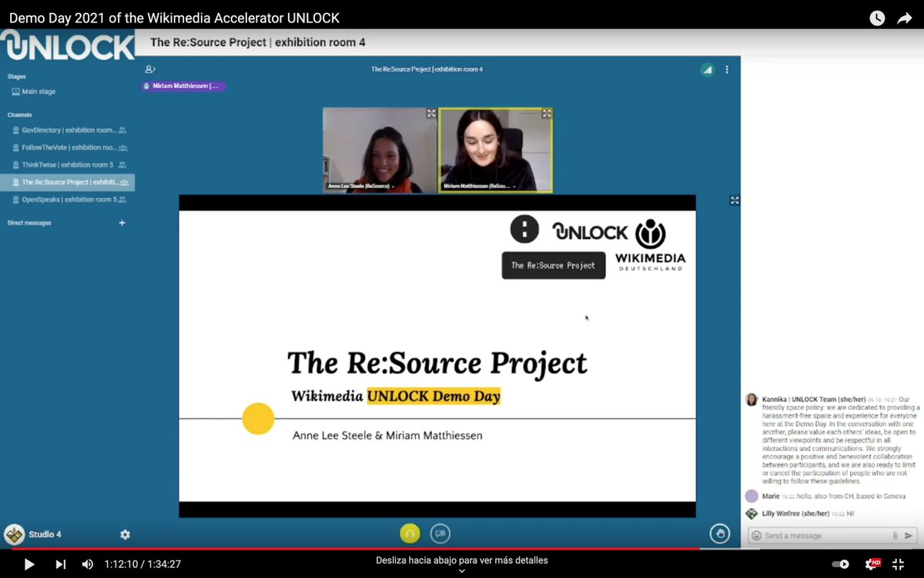The height and width of the screenshot is (578, 924).
Task: Click The Re:Source Project slide button
Action: [554, 265]
